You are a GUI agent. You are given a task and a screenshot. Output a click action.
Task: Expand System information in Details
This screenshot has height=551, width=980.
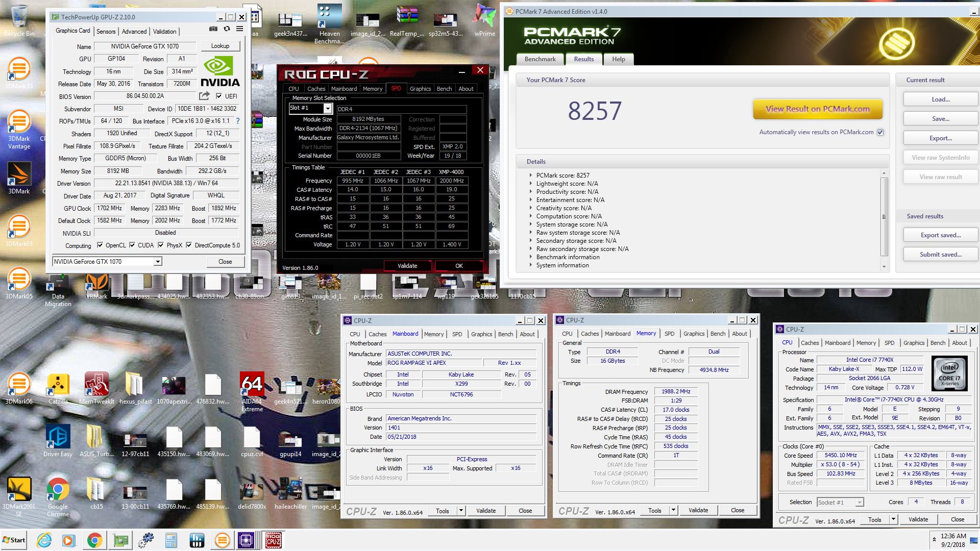tap(531, 265)
